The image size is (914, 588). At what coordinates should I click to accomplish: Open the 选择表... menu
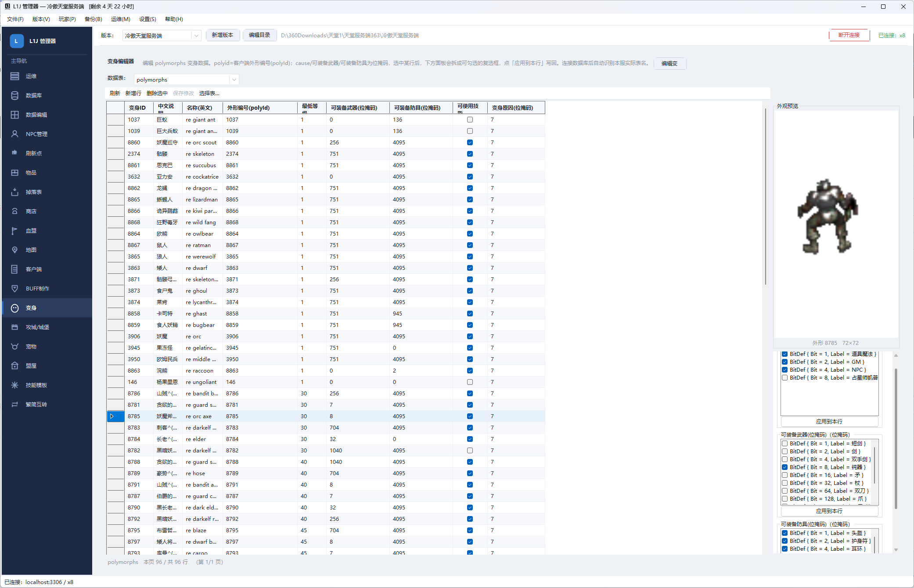pos(209,93)
